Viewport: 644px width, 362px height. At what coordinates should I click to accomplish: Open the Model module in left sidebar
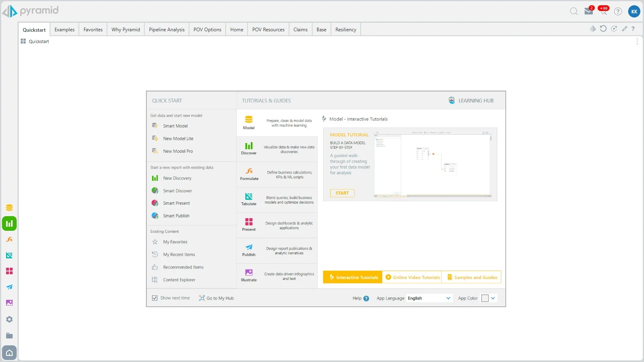click(x=9, y=208)
